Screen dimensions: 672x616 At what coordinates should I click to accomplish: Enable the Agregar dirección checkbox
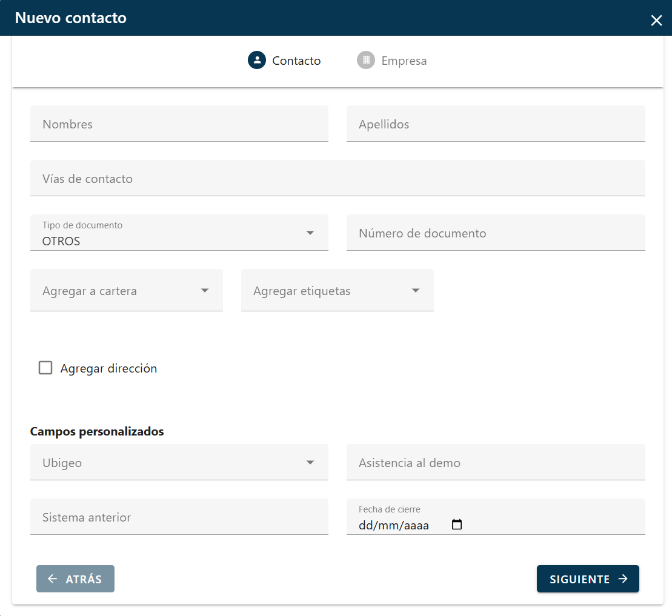pos(45,368)
